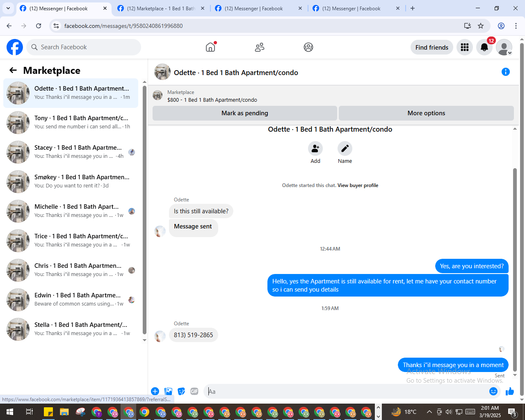Attach a photo with the image icon
This screenshot has width=525, height=420.
(168, 391)
